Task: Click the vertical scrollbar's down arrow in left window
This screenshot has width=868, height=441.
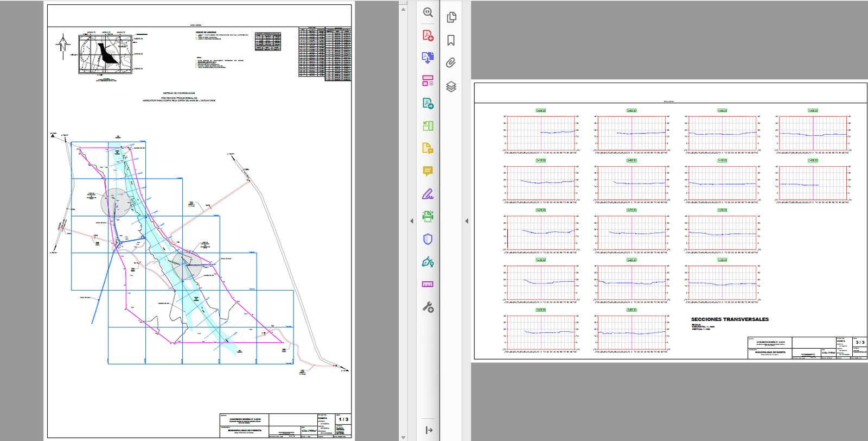Action: tap(403, 437)
